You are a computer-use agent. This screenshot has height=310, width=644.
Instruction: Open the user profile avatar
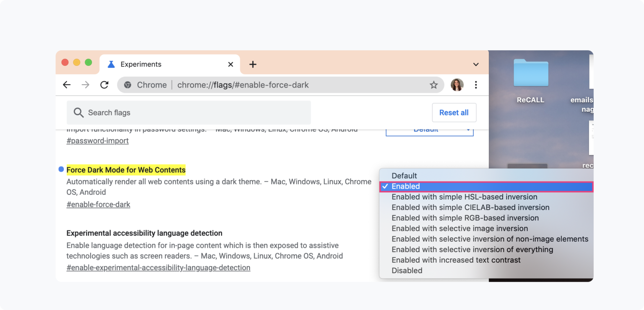(457, 85)
